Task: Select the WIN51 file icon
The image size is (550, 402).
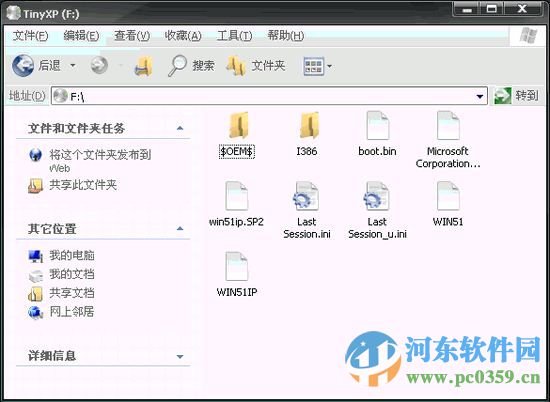Action: tap(448, 196)
